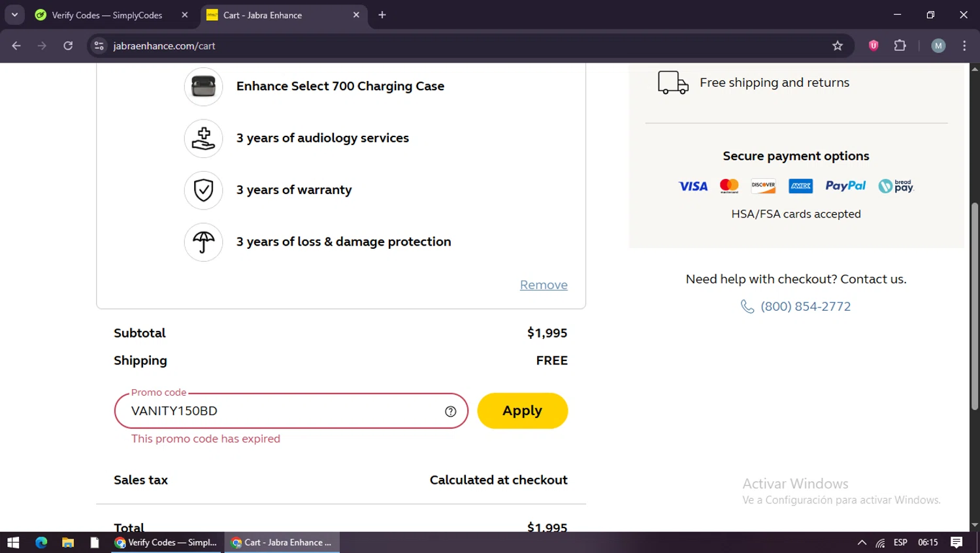980x553 pixels.
Task: Click the audiology services hand icon
Action: pos(203,138)
